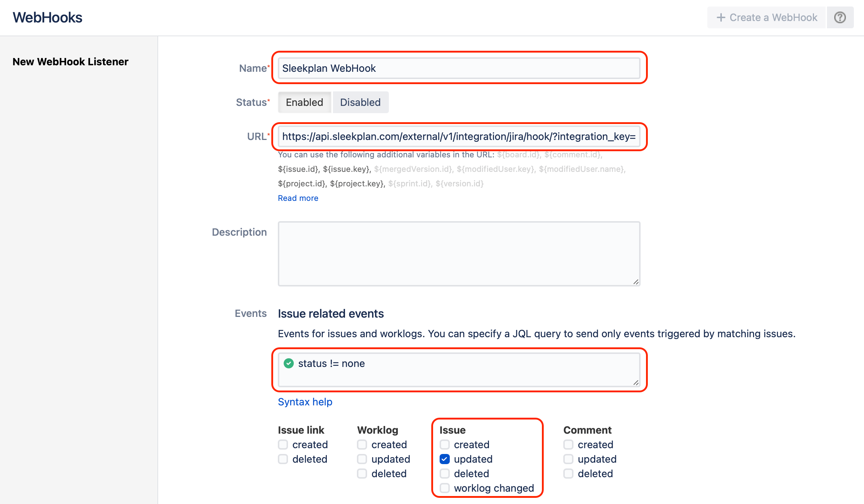Click the Issue related events heading

[x=331, y=314]
